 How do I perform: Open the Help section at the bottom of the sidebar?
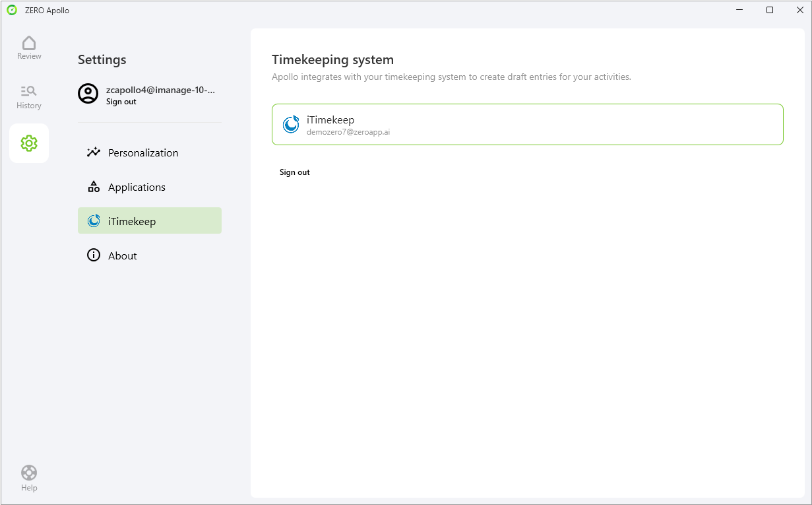29,479
